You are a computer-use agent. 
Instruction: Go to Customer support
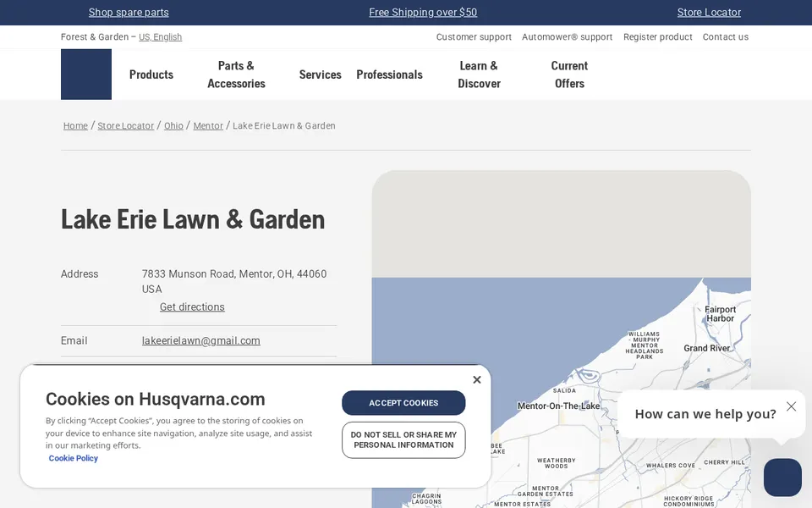pos(474,36)
